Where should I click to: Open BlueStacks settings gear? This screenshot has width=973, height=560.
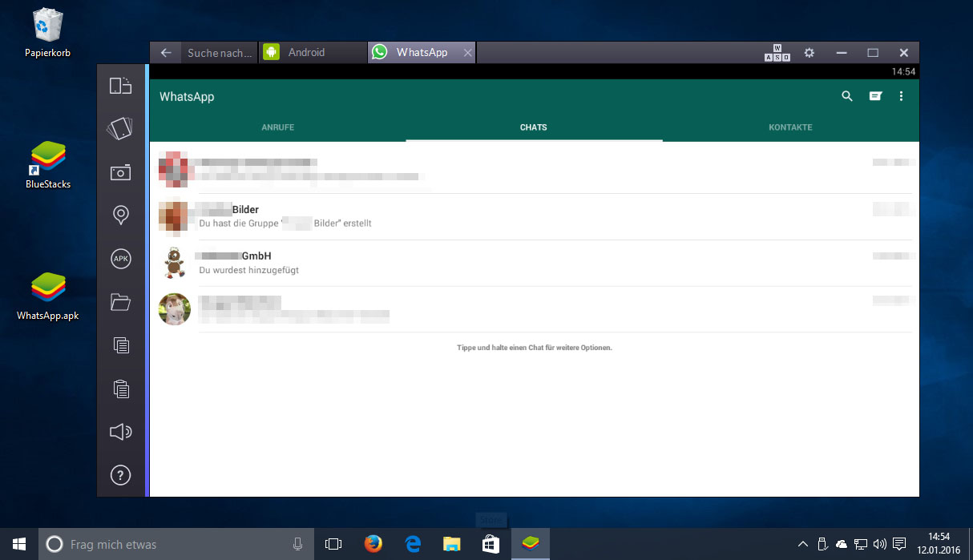point(809,53)
